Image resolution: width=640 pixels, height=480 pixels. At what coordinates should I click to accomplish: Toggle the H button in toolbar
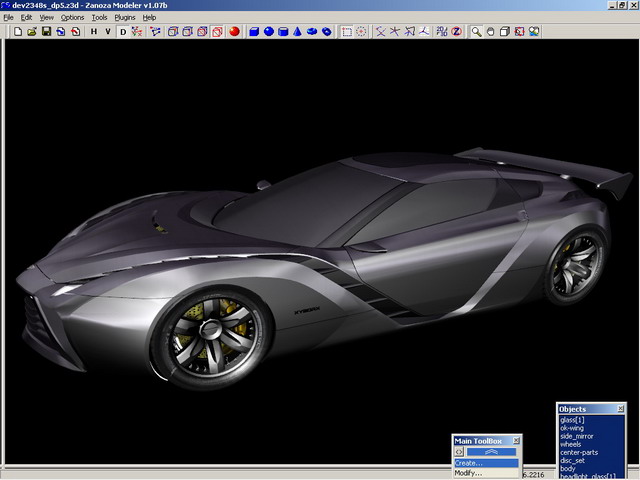coord(93,32)
